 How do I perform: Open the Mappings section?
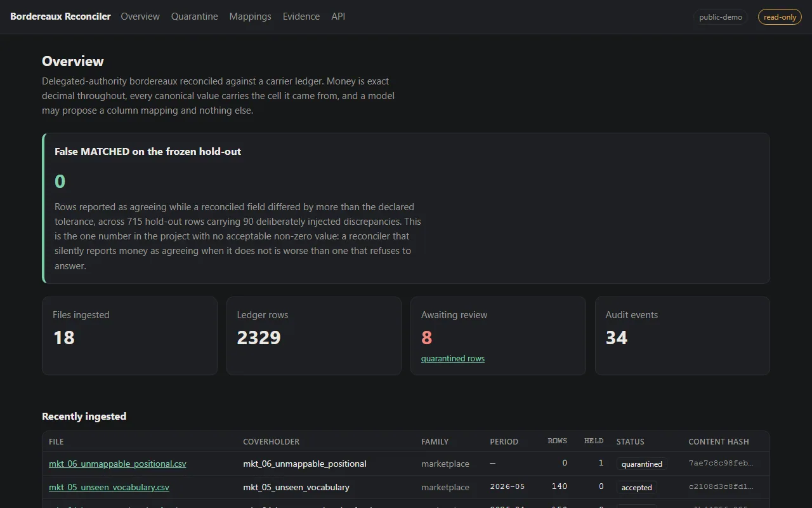(x=251, y=17)
